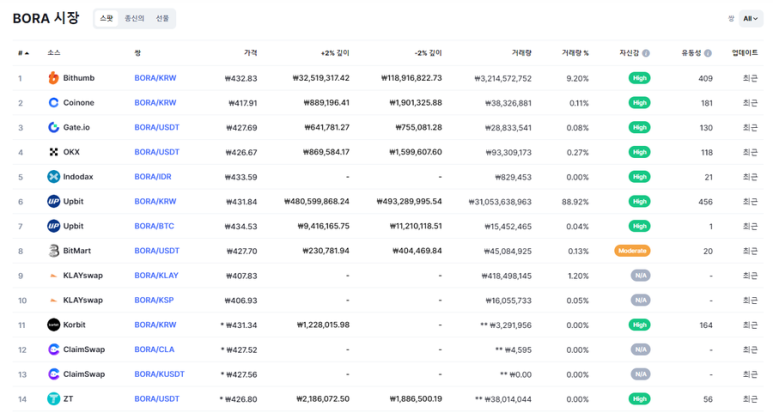The image size is (773, 413).
Task: Open the Upbit BORA/BTC pair link
Action: pyautogui.click(x=154, y=226)
